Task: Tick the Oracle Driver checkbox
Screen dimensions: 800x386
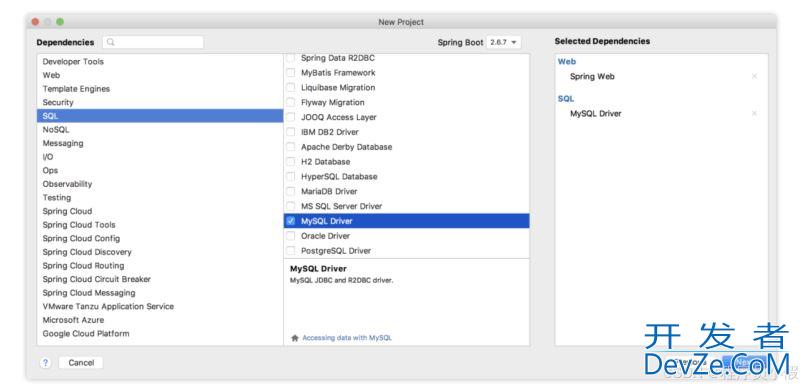Action: [x=290, y=236]
